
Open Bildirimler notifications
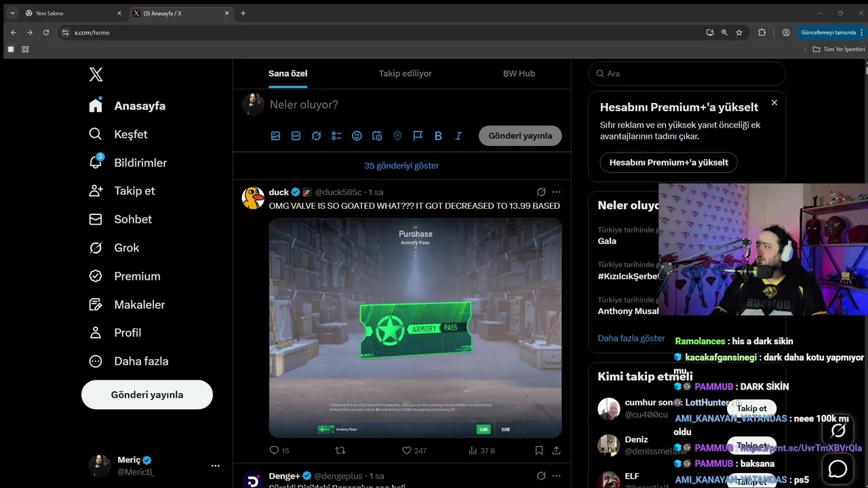tap(127, 163)
